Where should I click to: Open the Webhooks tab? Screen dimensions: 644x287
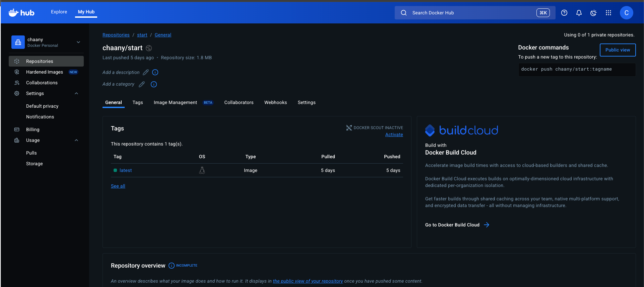tap(275, 102)
